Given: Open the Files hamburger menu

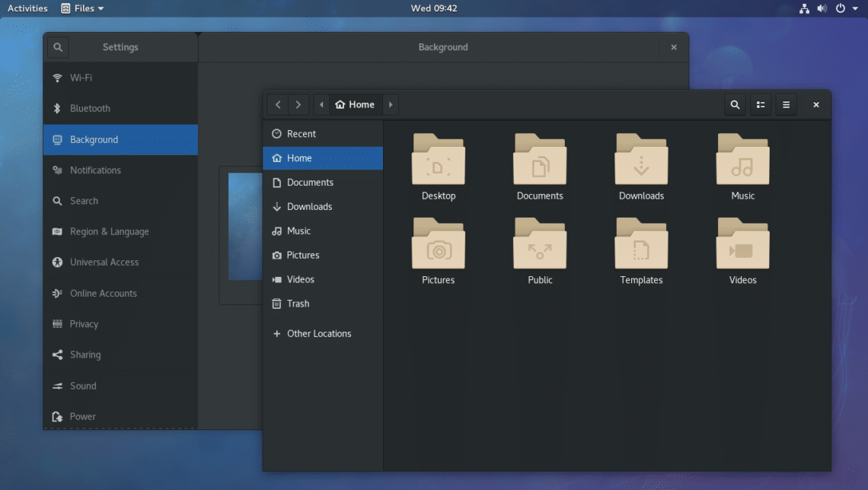Looking at the screenshot, I should [x=786, y=104].
